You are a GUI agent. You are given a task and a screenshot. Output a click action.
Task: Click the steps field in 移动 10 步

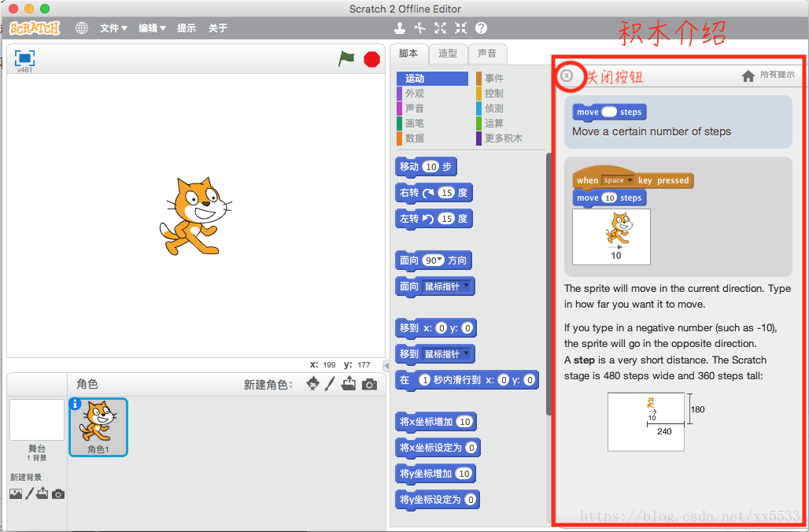tap(430, 167)
